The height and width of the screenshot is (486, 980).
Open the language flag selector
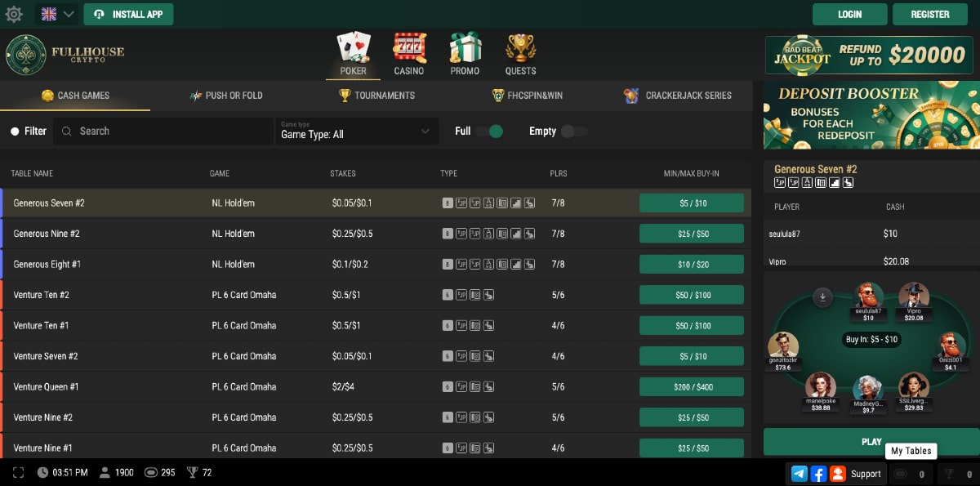[57, 14]
